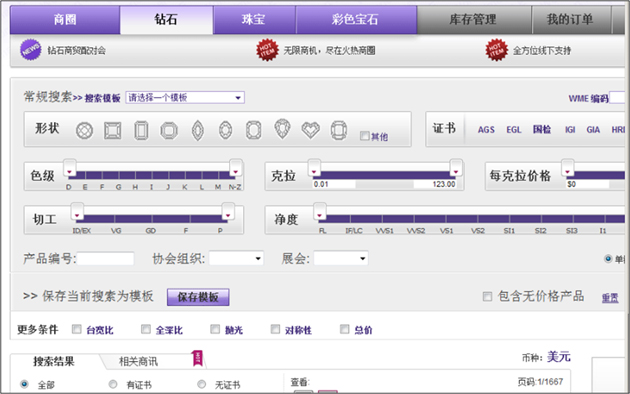630x394 pixels.
Task: Select the 无证书 radio button
Action: [x=201, y=384]
